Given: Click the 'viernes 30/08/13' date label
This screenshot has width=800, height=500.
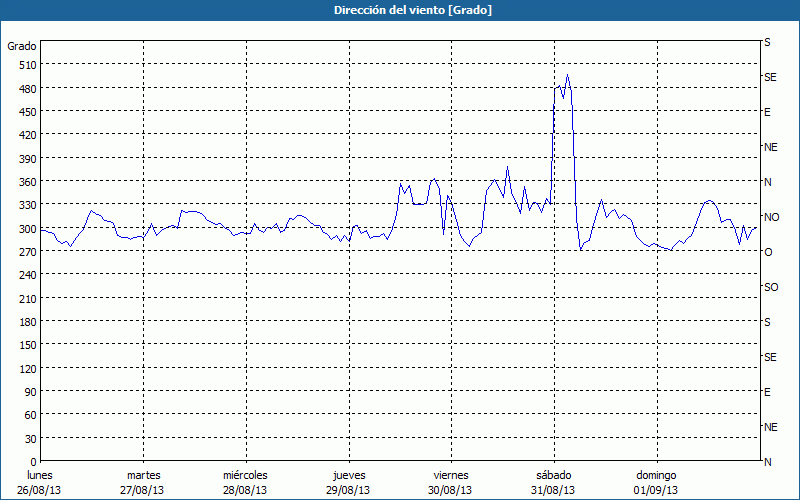Looking at the screenshot, I should [450, 482].
